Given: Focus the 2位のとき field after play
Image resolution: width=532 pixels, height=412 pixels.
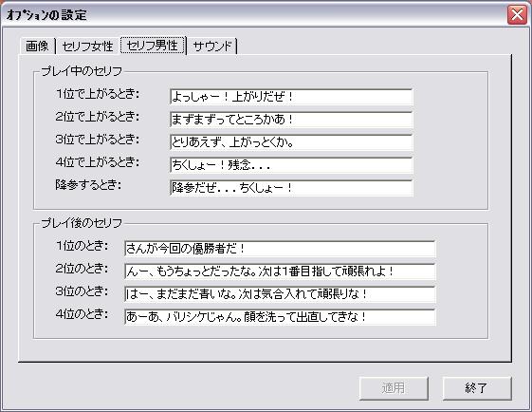Looking at the screenshot, I should pyautogui.click(x=280, y=272).
